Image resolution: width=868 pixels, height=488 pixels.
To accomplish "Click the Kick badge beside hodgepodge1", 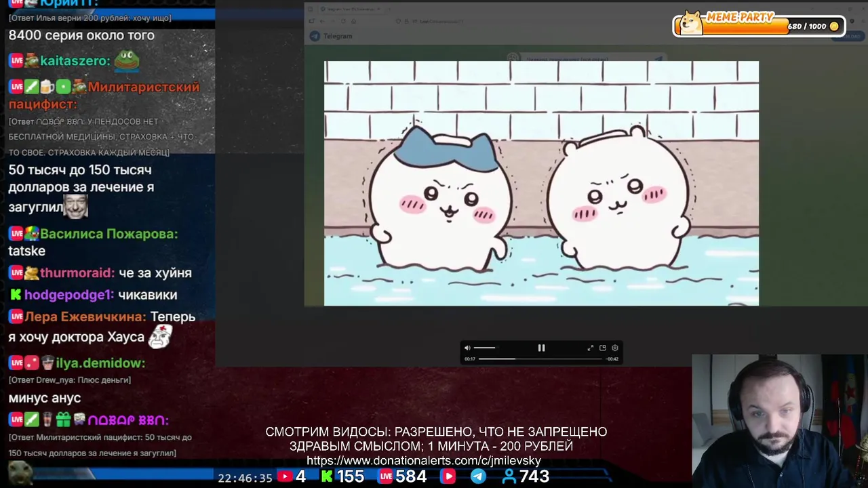I will [15, 295].
